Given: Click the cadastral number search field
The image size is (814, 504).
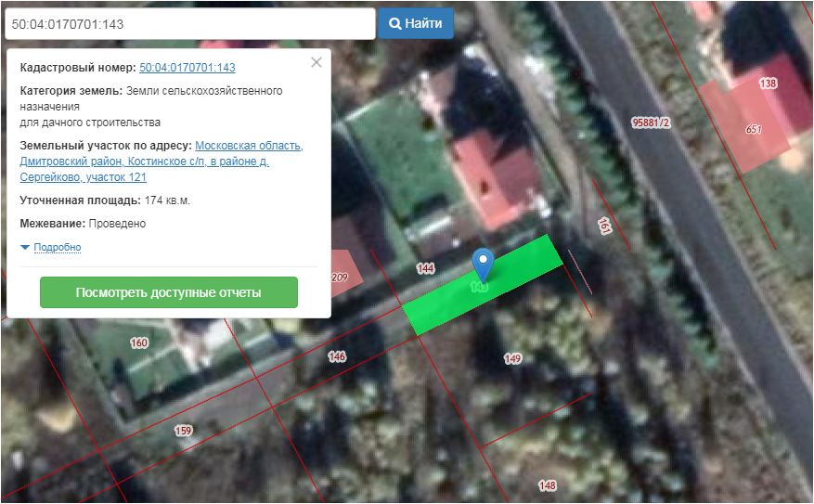Looking at the screenshot, I should coord(189,24).
